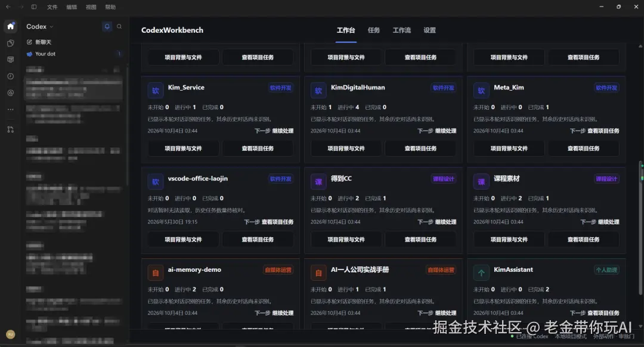Click 项目背景与文件 under Kim_Service
Screen dimensions: 644x347
183,148
